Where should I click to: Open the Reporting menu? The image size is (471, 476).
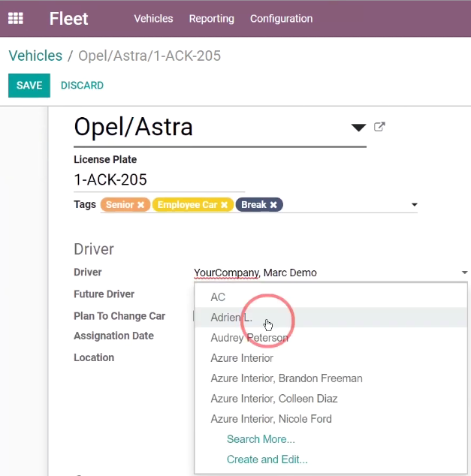[x=211, y=19]
